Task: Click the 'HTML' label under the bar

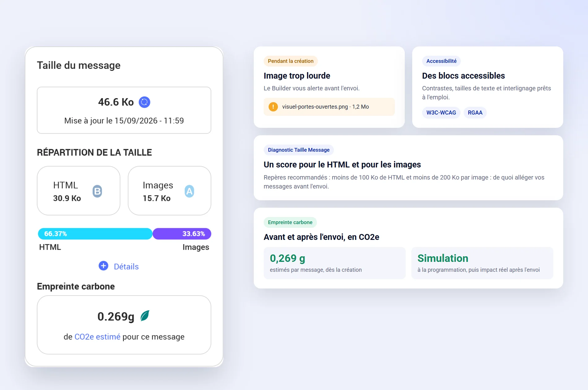Action: 50,247
